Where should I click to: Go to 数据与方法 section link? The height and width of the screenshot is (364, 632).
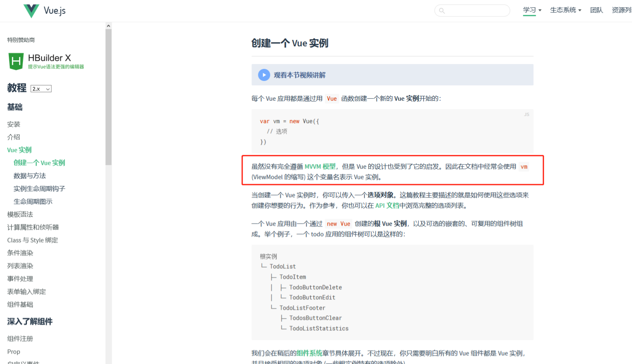pos(30,176)
